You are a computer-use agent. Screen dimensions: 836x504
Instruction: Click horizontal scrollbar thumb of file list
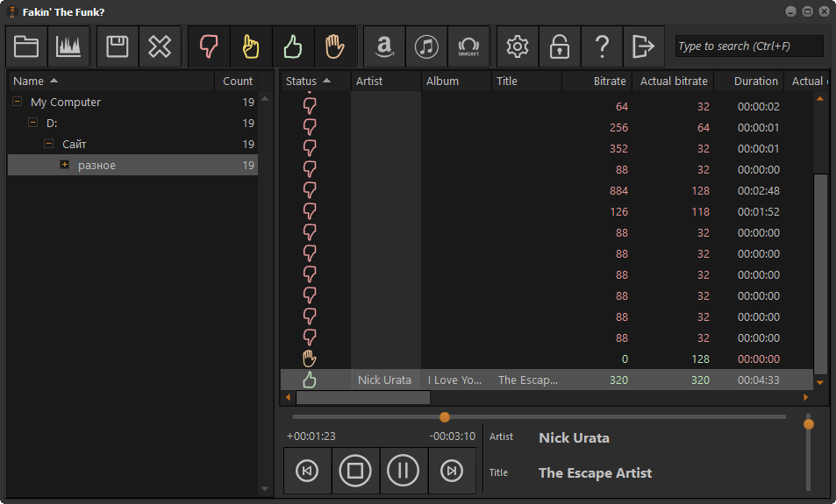click(363, 397)
